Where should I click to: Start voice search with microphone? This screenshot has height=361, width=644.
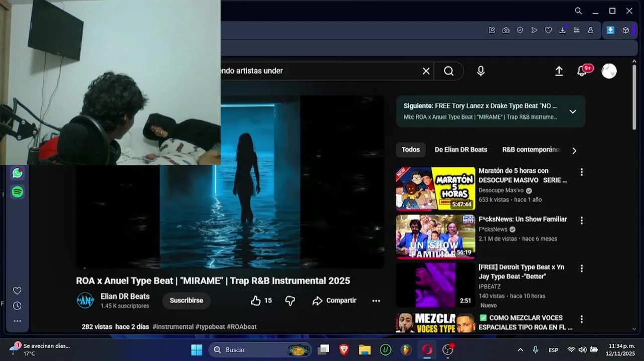(x=480, y=71)
